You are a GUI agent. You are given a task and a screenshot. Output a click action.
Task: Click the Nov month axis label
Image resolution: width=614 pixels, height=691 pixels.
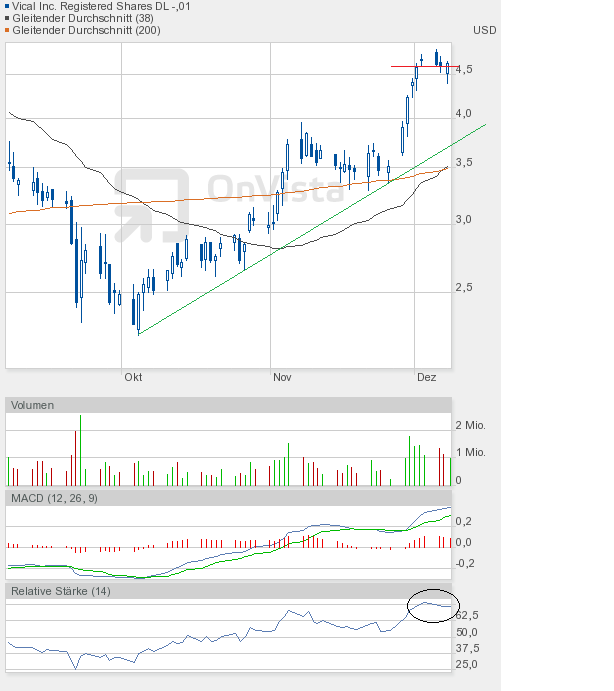282,377
